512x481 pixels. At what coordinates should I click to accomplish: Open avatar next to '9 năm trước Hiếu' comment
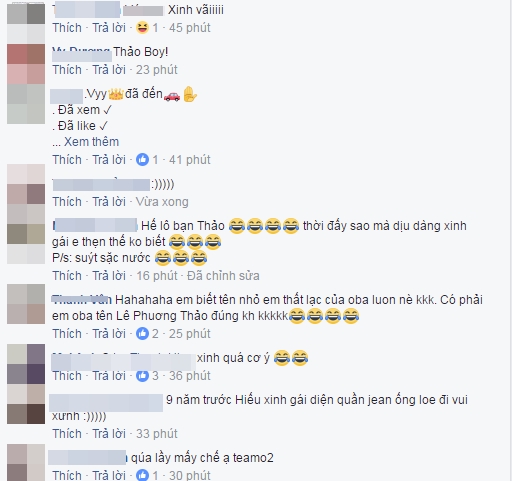click(x=26, y=404)
